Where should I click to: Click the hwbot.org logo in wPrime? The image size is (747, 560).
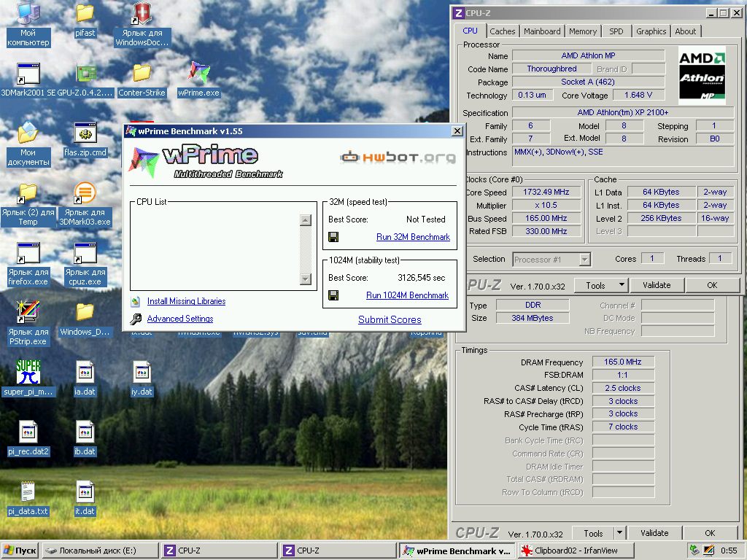pyautogui.click(x=398, y=157)
